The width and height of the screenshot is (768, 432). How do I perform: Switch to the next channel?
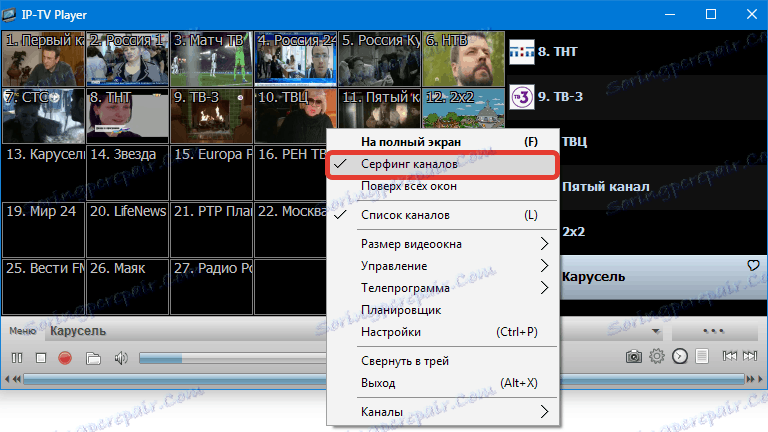point(750,356)
